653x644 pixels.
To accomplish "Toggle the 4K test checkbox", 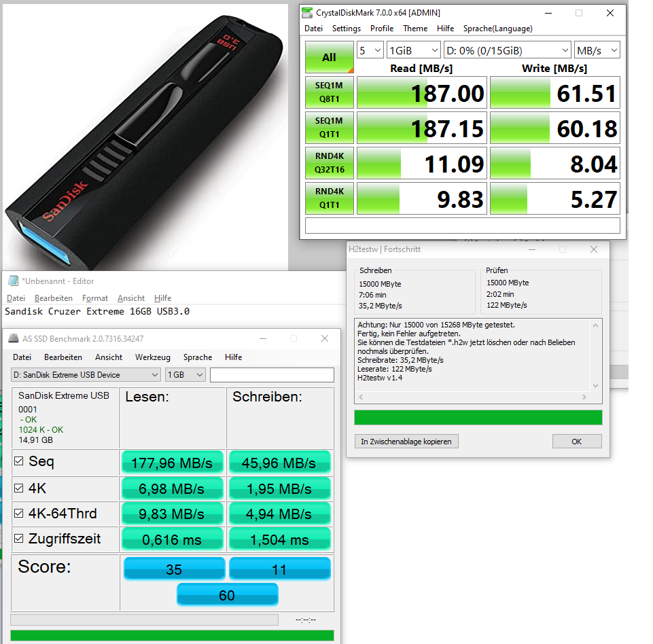I will point(18,488).
